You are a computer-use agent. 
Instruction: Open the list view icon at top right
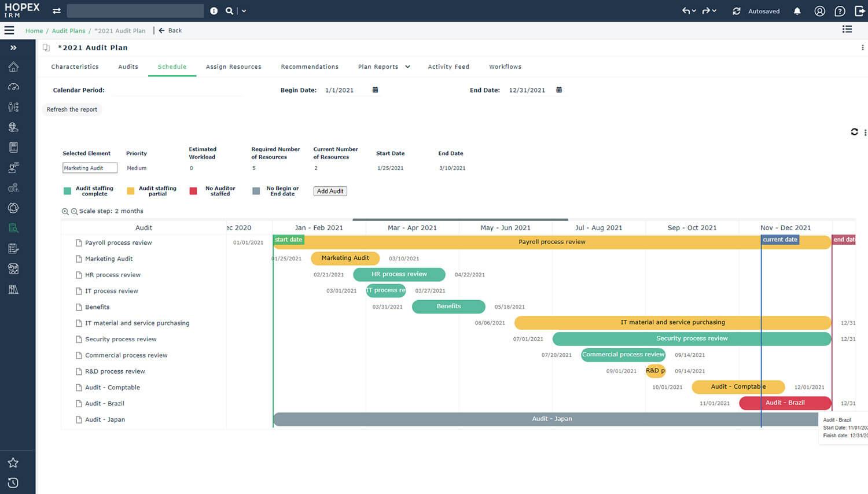[x=847, y=30]
